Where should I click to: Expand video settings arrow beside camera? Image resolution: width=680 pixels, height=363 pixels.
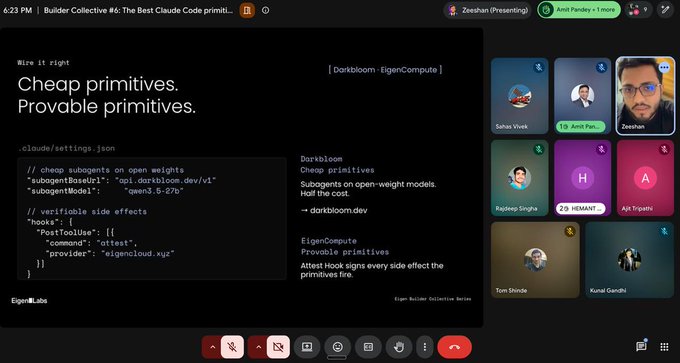(258, 347)
